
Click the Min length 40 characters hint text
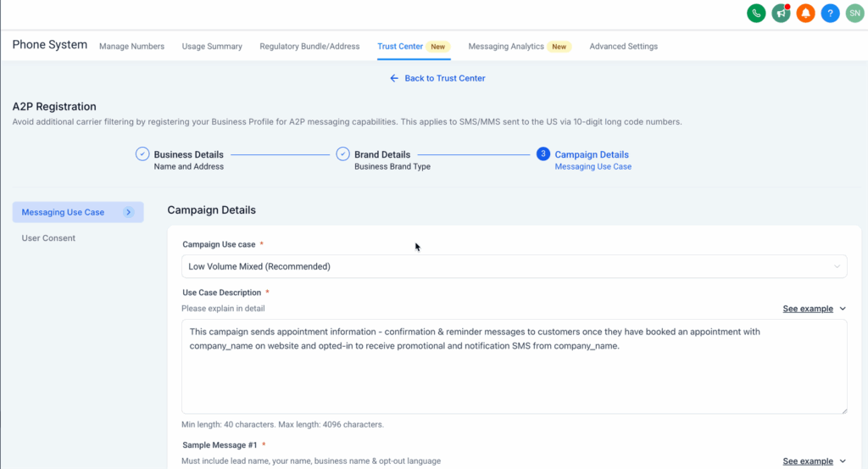(282, 425)
